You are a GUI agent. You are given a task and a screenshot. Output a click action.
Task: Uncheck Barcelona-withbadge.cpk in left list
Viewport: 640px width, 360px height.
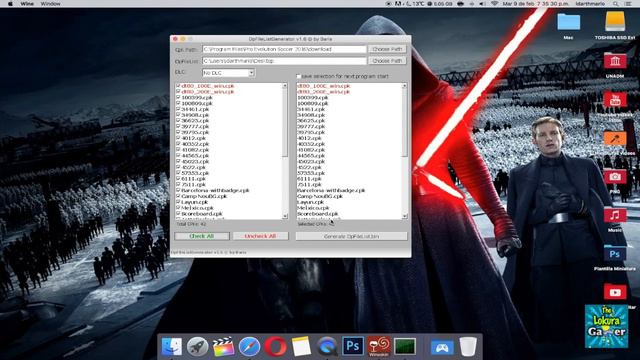178,190
